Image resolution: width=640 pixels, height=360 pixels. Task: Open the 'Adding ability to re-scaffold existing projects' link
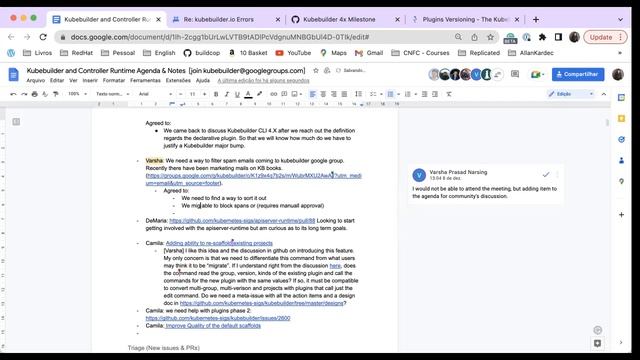(x=219, y=243)
